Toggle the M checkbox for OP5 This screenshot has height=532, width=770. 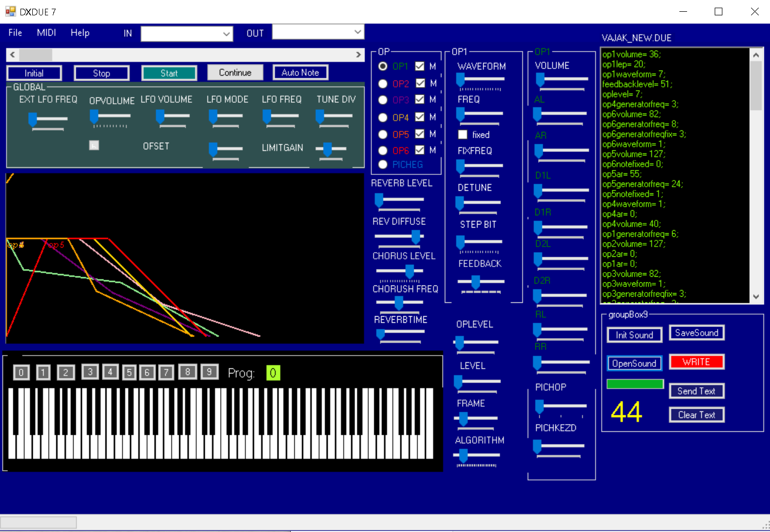(x=420, y=134)
